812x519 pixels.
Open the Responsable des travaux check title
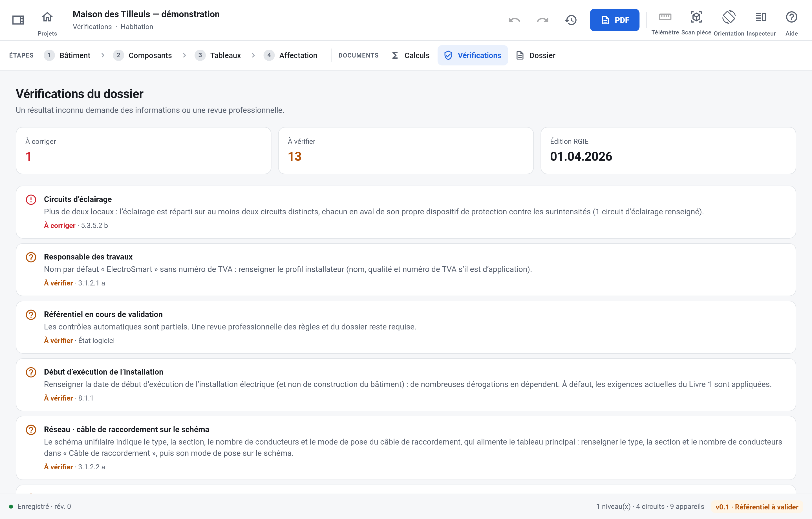pos(88,257)
